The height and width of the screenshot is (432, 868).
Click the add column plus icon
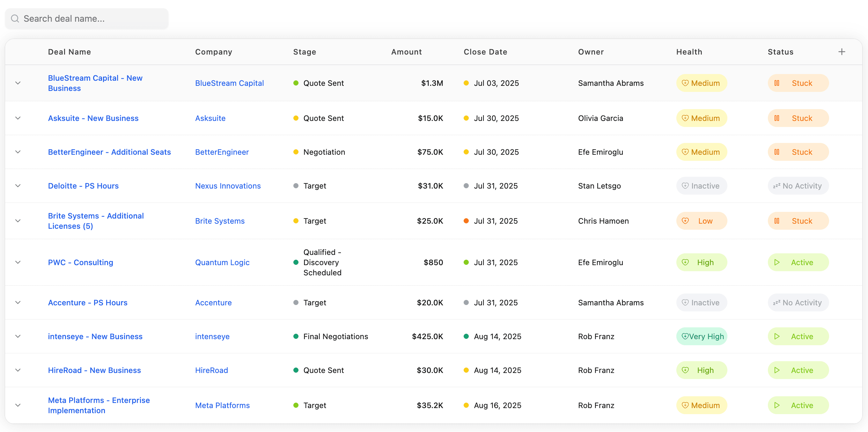click(842, 52)
